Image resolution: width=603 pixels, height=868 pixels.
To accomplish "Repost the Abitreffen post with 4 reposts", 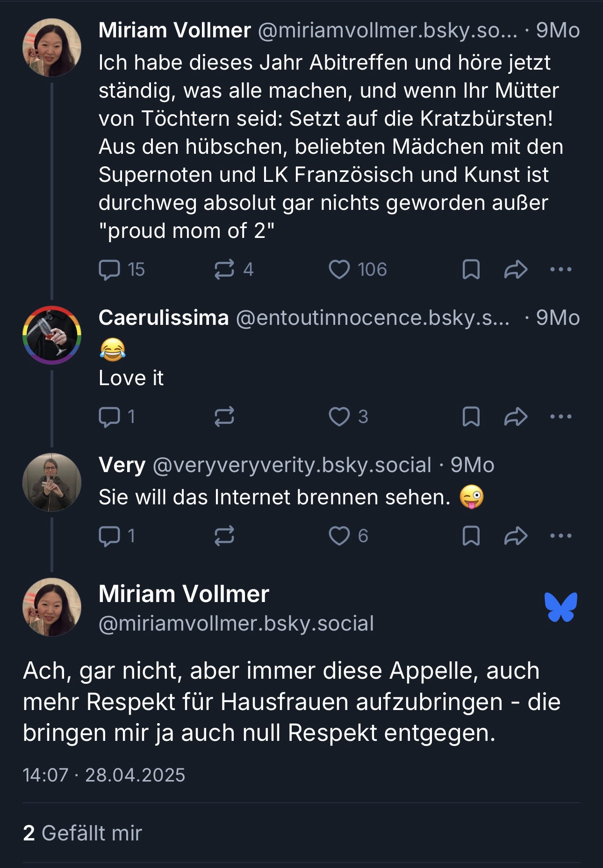I will click(x=224, y=270).
